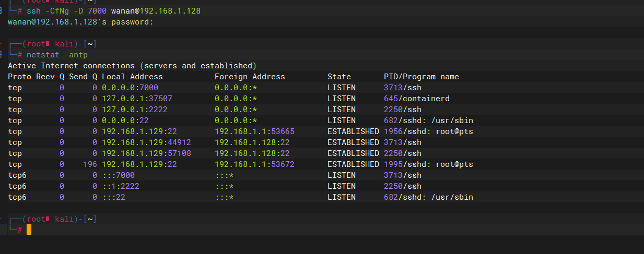Click the orange cursor at the final prompt

click(x=29, y=229)
